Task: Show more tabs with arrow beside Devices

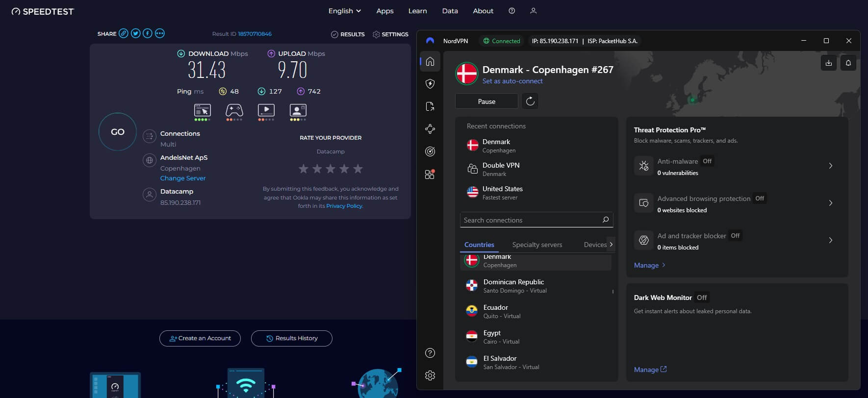Action: [611, 244]
